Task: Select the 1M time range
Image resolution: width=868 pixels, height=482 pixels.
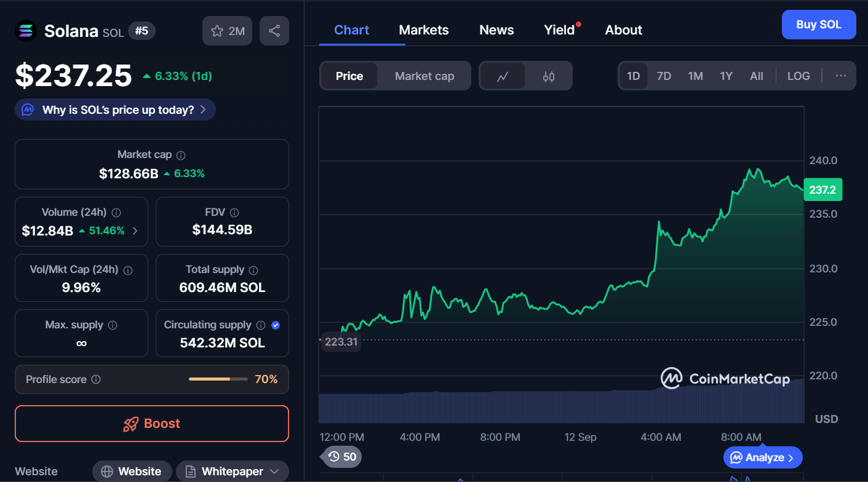Action: 695,76
